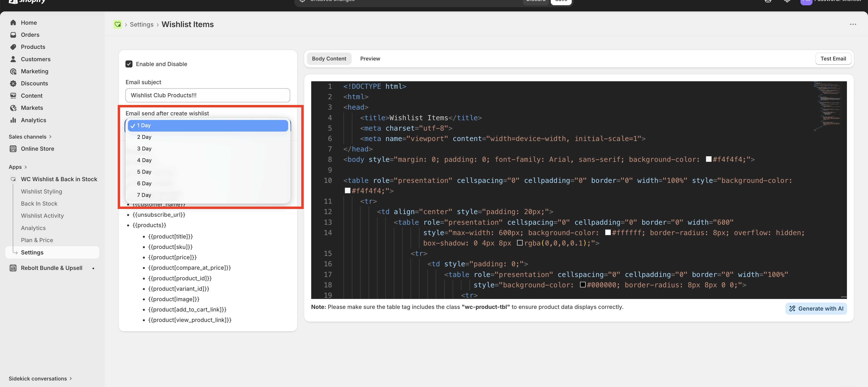Select the 2 Day dropdown option
The height and width of the screenshot is (387, 868).
[x=208, y=137]
